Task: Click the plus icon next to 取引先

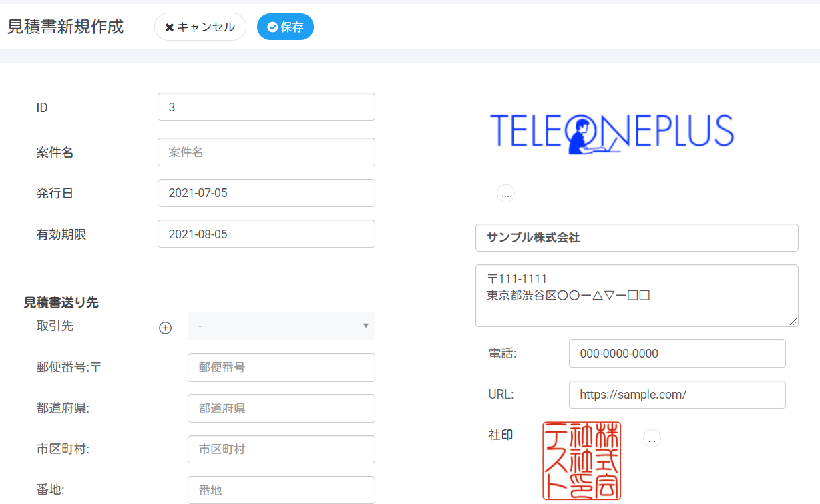Action: (165, 328)
